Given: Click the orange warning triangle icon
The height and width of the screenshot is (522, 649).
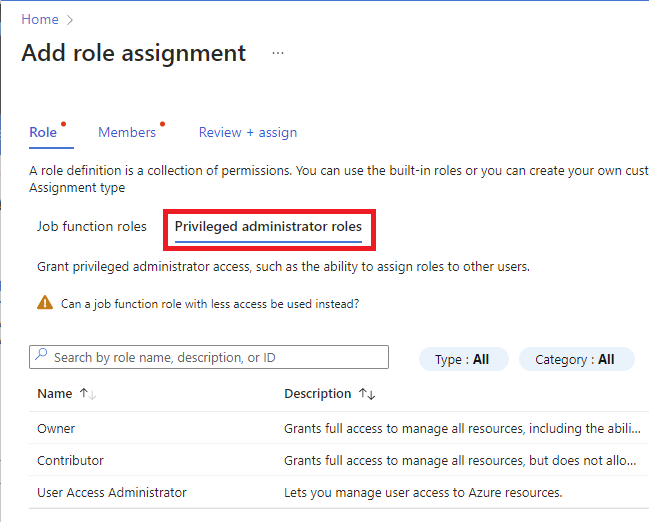Looking at the screenshot, I should 45,303.
